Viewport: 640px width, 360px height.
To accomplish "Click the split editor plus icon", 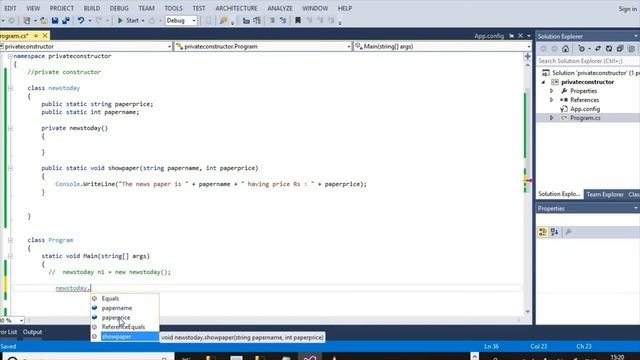I will (527, 56).
